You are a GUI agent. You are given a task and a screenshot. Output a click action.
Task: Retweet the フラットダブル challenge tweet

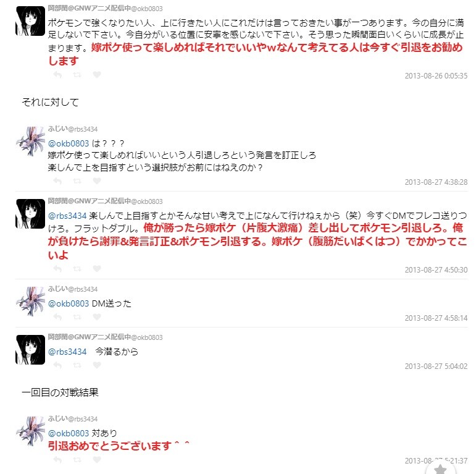tap(77, 269)
